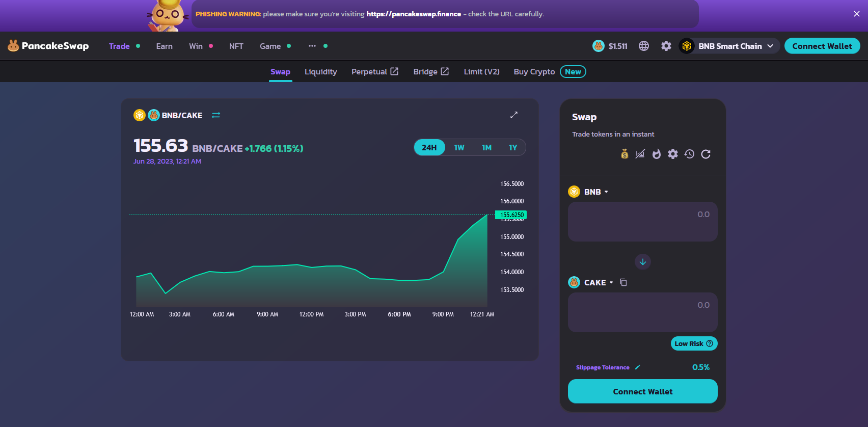The height and width of the screenshot is (427, 868).
Task: Switch to the Swap tab
Action: 280,72
